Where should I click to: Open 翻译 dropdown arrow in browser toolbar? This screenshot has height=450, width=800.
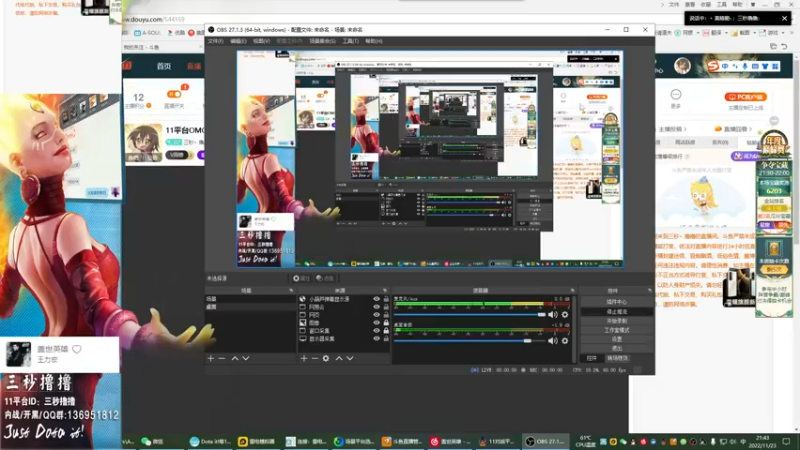point(727,33)
